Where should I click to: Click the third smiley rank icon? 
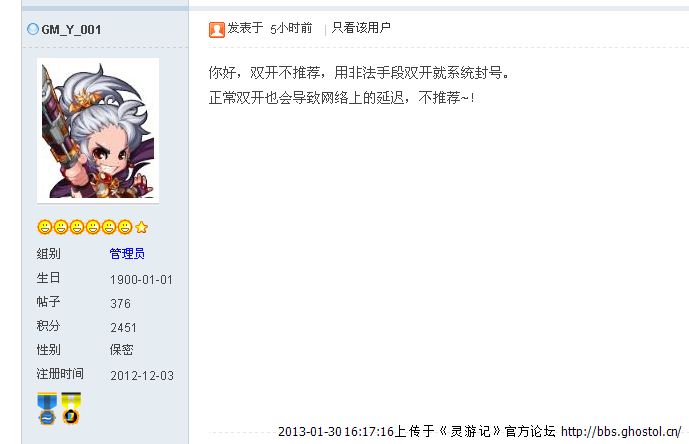(x=76, y=227)
